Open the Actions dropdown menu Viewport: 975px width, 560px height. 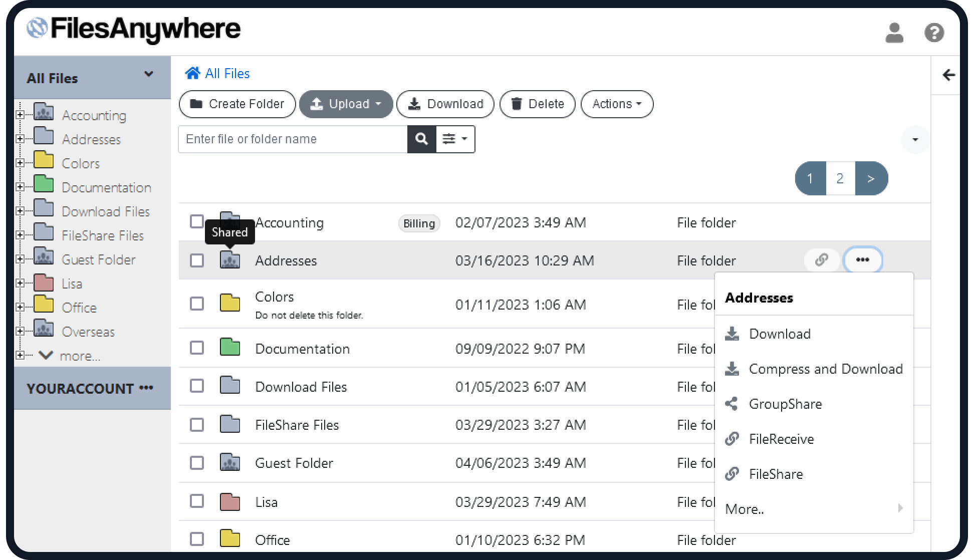pyautogui.click(x=617, y=104)
